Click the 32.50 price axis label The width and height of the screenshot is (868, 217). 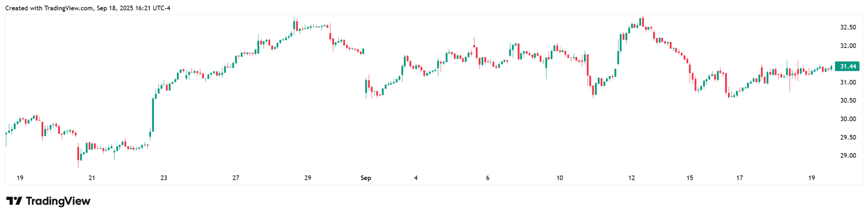848,27
